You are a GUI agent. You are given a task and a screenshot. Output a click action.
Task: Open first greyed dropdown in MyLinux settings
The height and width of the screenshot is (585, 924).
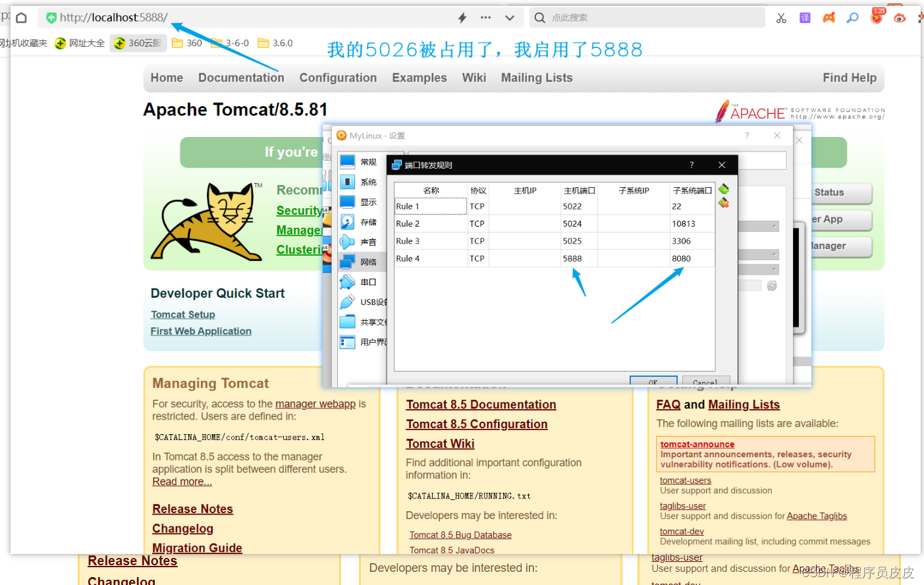pyautogui.click(x=758, y=226)
